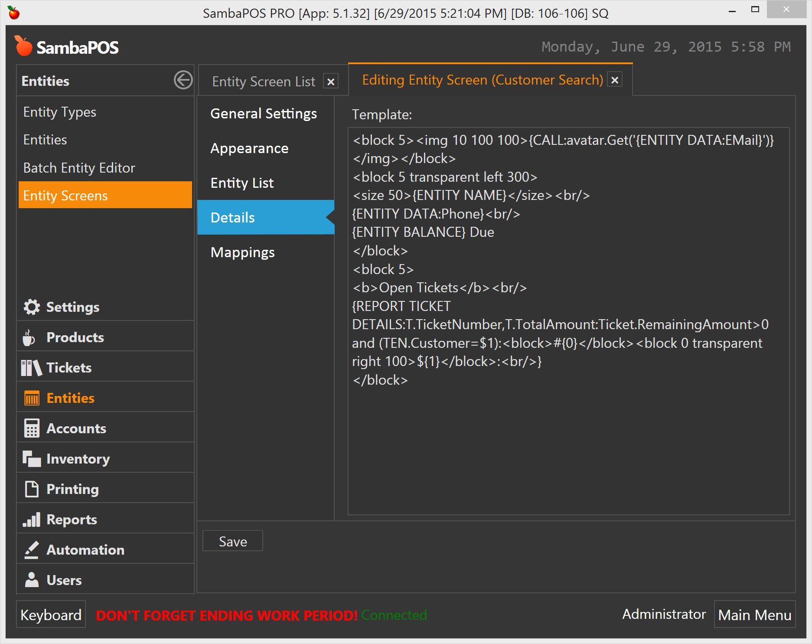Select Entities item under Entity Types

105,140
